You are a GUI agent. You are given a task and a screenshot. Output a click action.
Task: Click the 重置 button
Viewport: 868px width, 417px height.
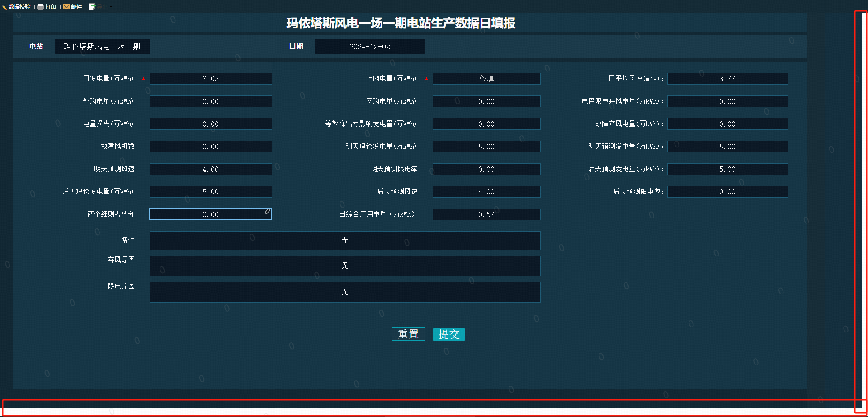pos(408,334)
